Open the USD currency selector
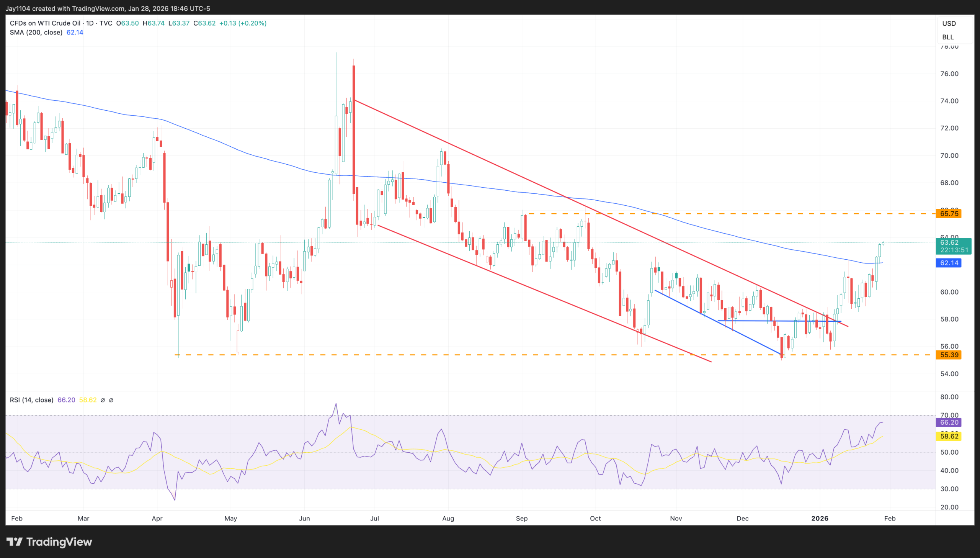The height and width of the screenshot is (558, 980). point(949,24)
